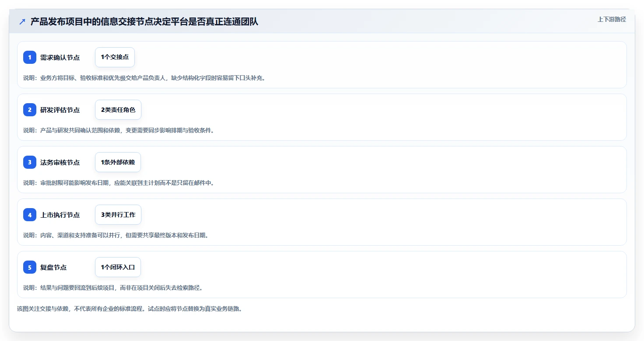The image size is (644, 341).
Task: Click the number 1 step badge
Action: (x=30, y=57)
